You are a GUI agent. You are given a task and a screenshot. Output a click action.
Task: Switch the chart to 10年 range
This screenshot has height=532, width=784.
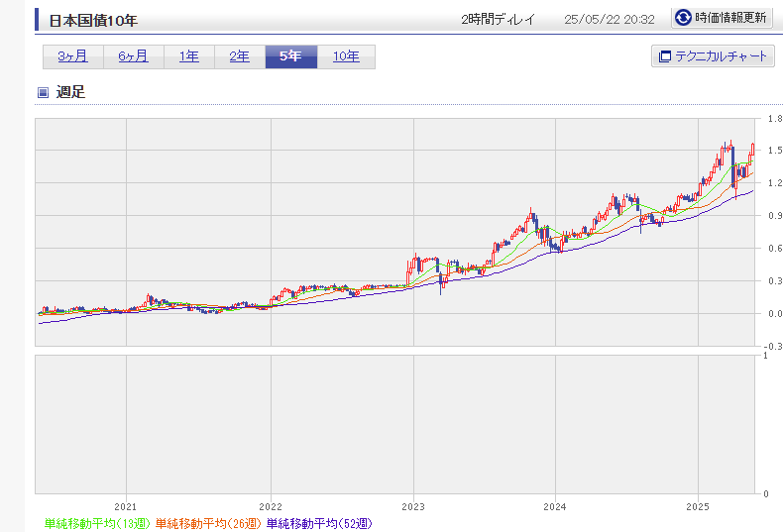pos(346,56)
